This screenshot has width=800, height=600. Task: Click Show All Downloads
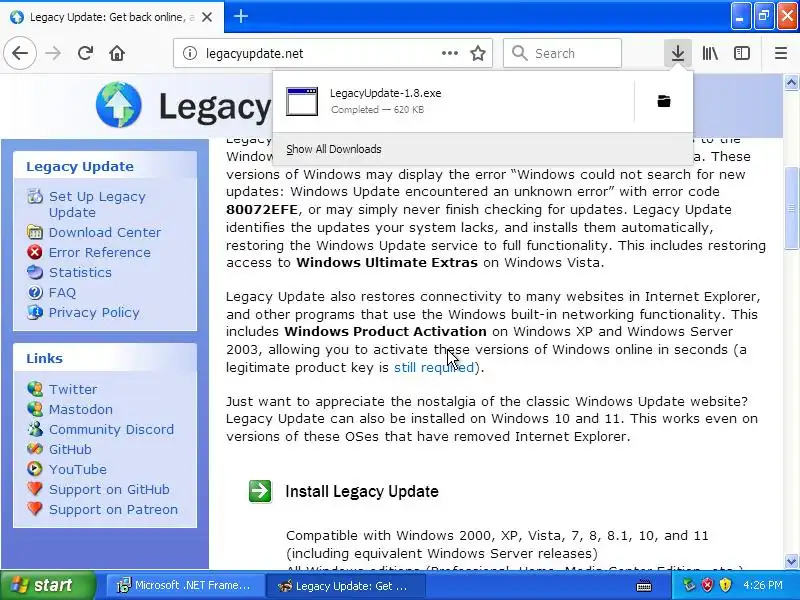click(x=334, y=149)
